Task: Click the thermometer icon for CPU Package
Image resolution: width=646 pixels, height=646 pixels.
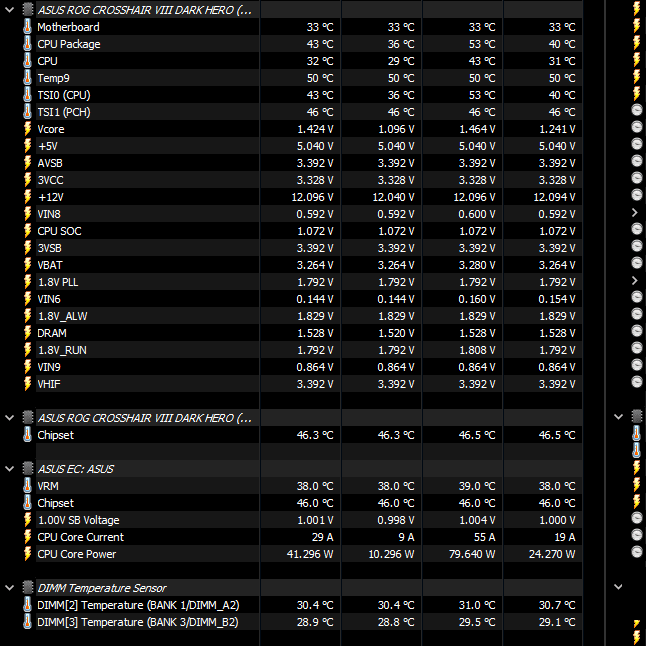Action: point(27,44)
